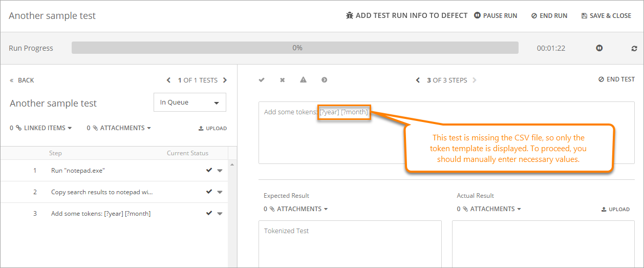Open status dropdown arrow for step 1

pyautogui.click(x=220, y=171)
